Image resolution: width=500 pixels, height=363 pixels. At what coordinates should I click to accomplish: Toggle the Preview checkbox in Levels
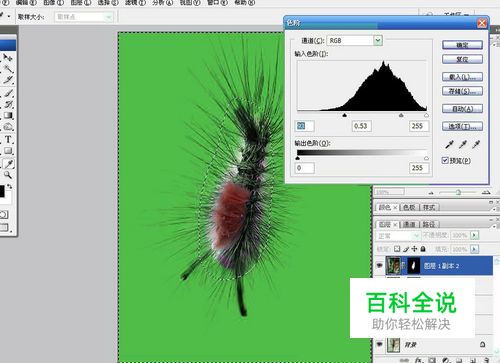coord(445,160)
